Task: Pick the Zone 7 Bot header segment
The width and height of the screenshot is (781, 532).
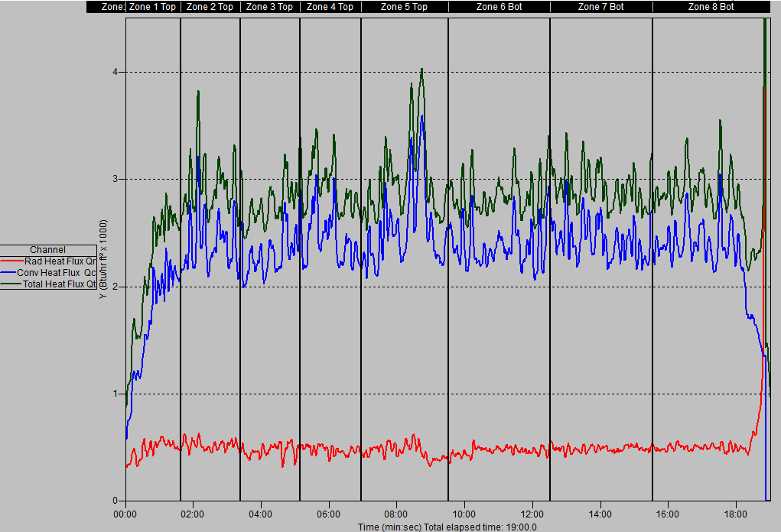Action: click(x=600, y=7)
